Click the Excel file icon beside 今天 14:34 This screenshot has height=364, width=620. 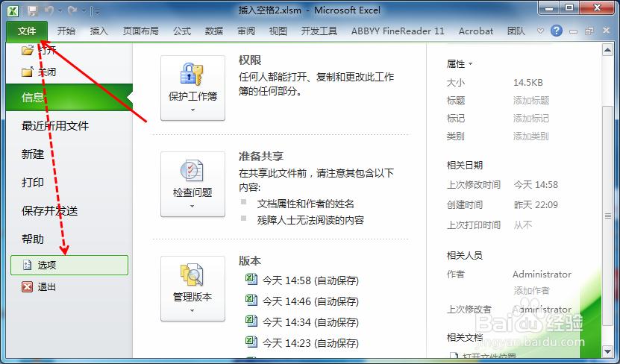pyautogui.click(x=251, y=321)
